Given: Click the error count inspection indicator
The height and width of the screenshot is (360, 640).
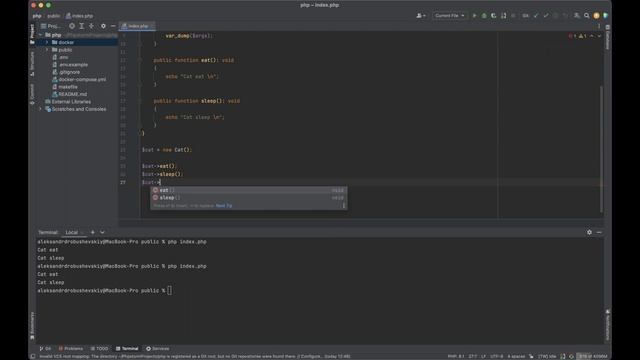Looking at the screenshot, I should (x=572, y=36).
